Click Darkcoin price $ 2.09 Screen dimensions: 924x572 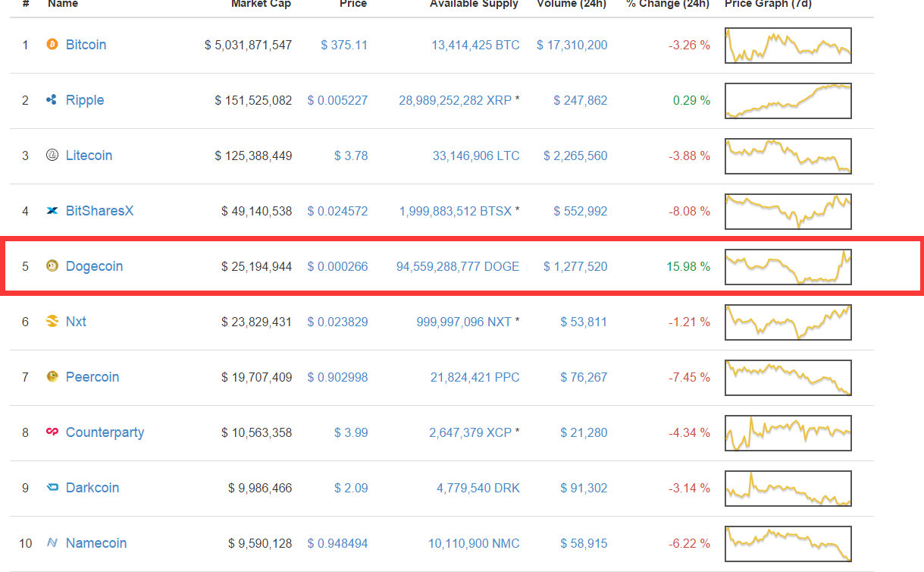351,488
